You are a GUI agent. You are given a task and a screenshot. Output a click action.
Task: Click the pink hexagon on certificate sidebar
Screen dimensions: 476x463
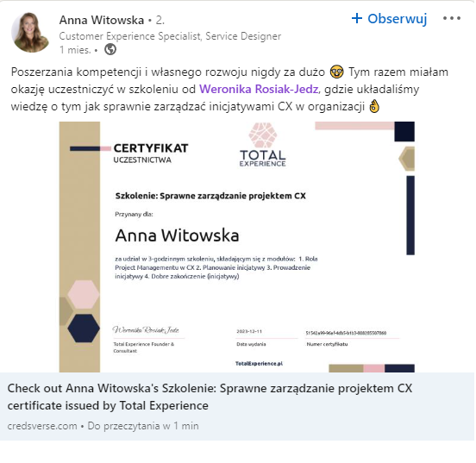click(x=83, y=294)
